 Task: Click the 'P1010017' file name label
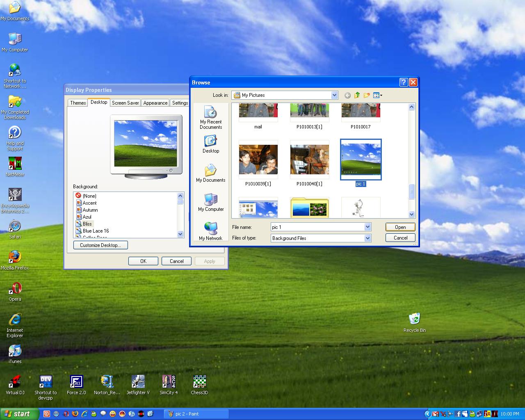361,127
